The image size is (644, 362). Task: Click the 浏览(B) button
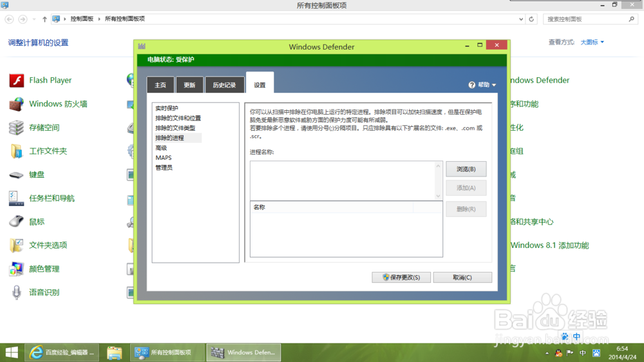[466, 169]
